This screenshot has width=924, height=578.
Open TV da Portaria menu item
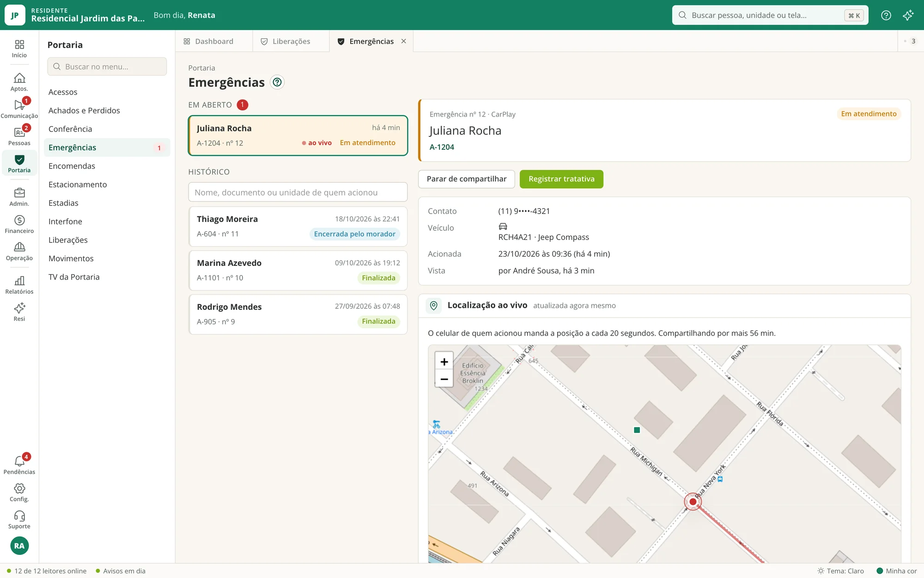107,277
